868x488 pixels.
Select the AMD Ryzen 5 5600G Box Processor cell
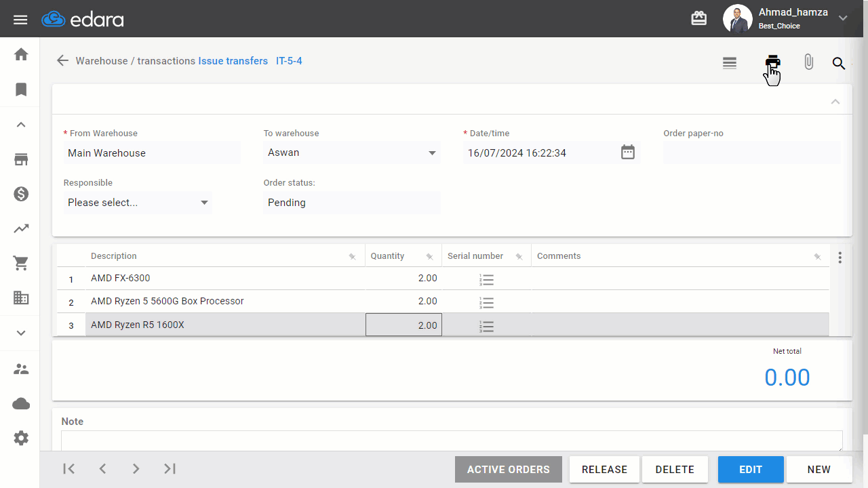click(x=225, y=302)
